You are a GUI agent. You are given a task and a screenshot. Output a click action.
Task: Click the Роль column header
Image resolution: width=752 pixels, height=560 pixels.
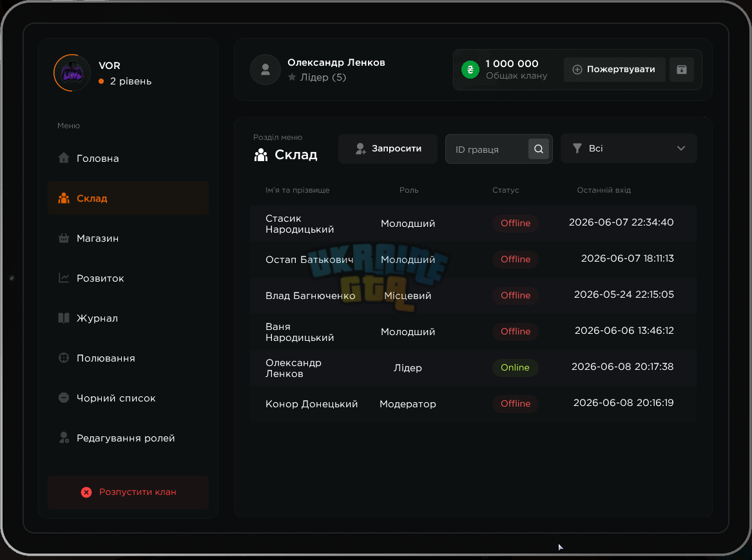tap(409, 190)
